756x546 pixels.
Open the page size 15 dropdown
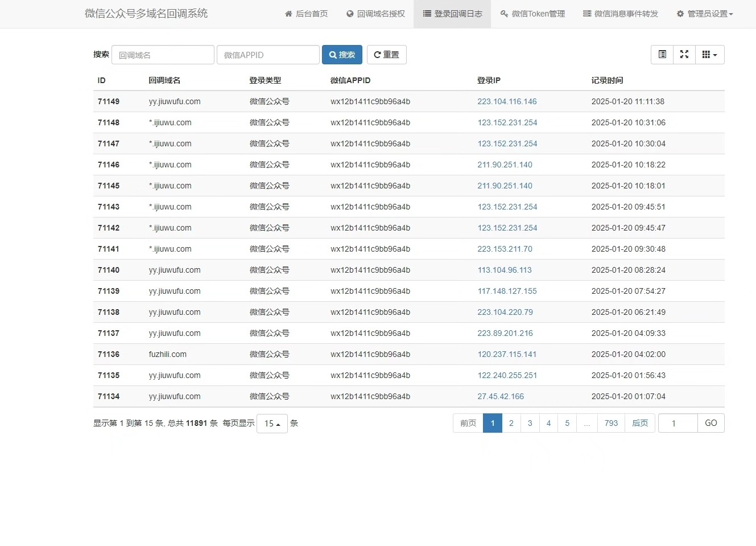coord(272,424)
